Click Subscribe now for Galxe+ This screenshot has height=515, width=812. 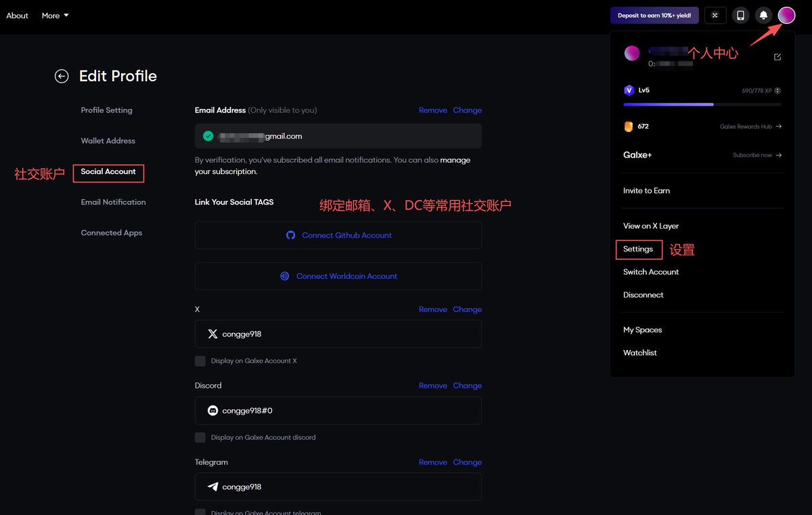(757, 155)
